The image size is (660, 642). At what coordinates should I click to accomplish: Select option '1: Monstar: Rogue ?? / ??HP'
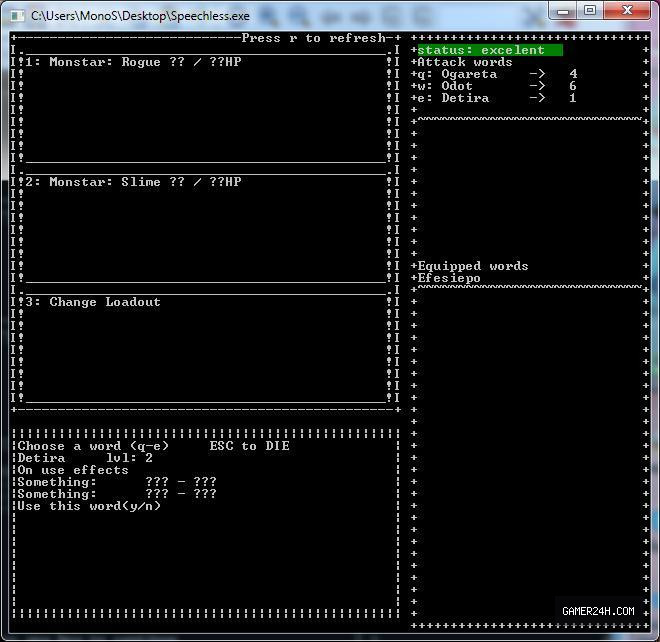click(133, 62)
